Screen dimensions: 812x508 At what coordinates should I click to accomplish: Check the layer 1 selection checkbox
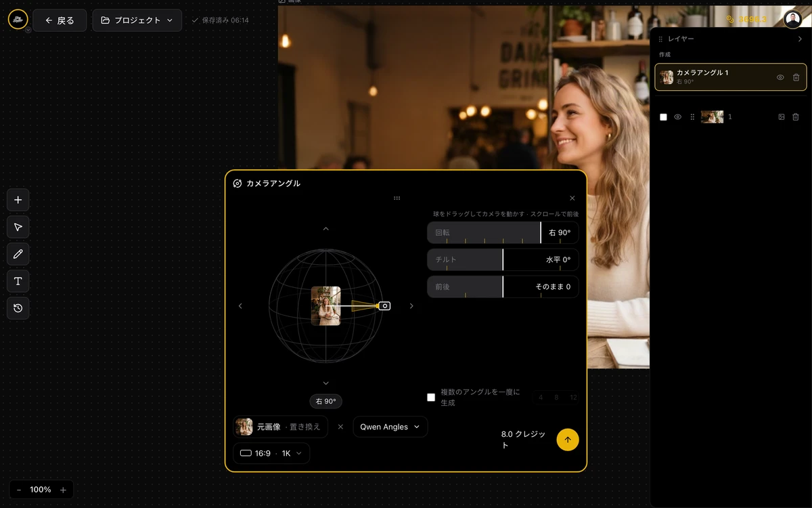663,117
